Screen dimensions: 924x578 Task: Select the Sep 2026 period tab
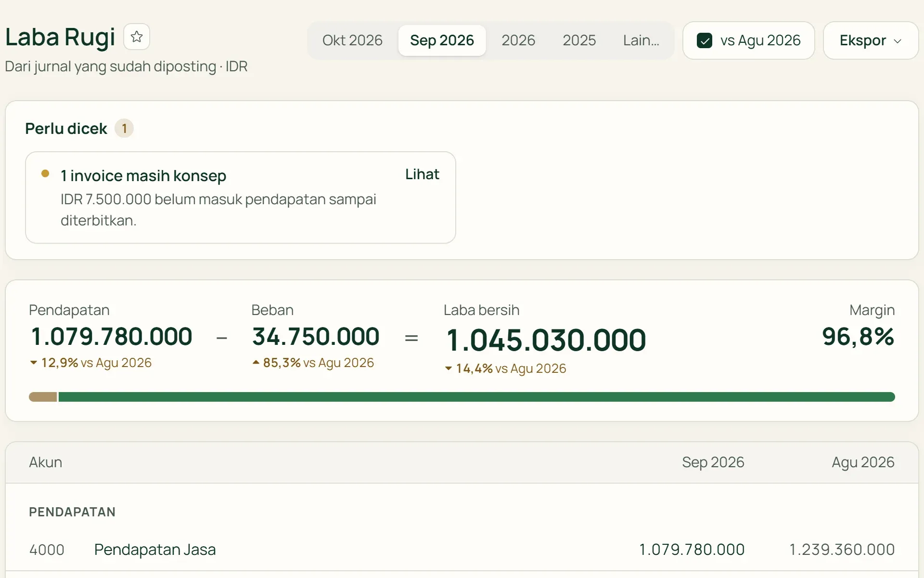[442, 40]
